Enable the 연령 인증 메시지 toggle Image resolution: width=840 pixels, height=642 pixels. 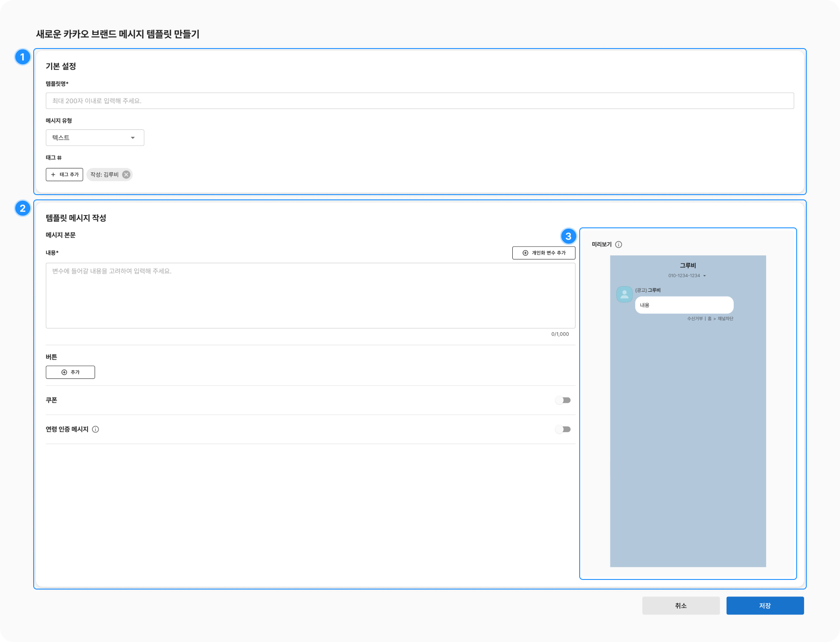(563, 429)
